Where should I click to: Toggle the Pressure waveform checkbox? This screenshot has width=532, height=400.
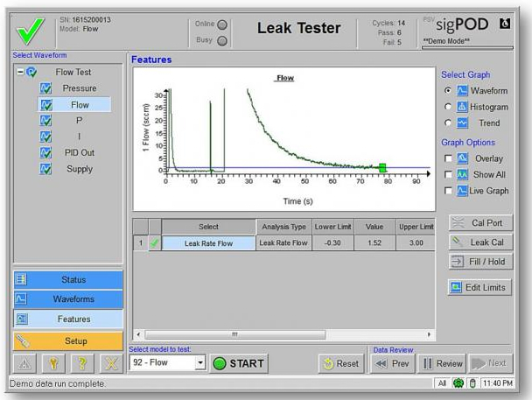(45, 88)
